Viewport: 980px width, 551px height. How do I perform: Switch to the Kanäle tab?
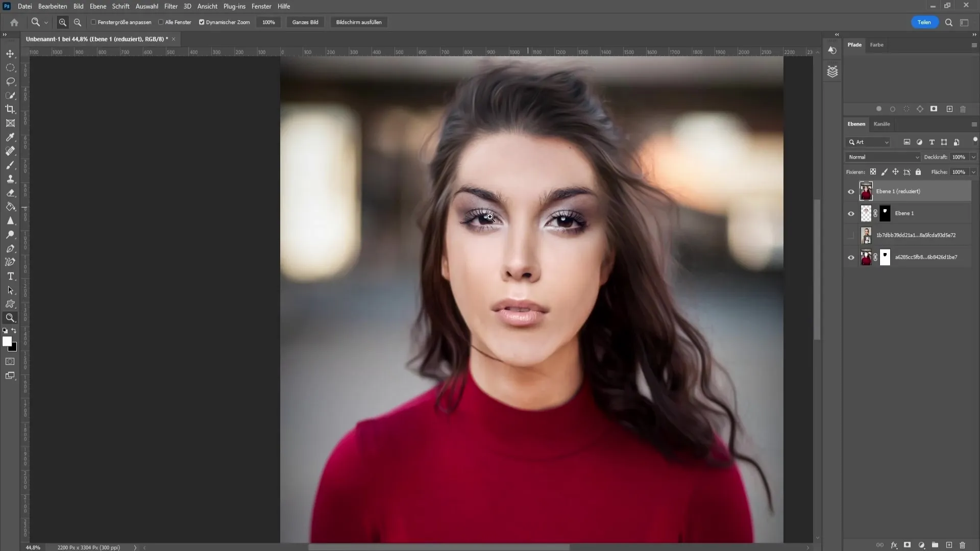881,124
